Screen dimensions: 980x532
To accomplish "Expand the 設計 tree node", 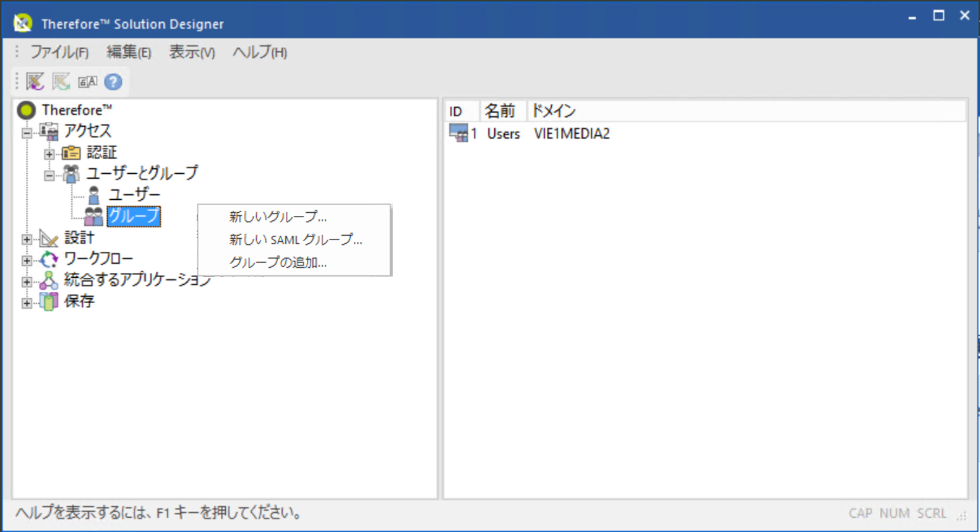I will (27, 239).
